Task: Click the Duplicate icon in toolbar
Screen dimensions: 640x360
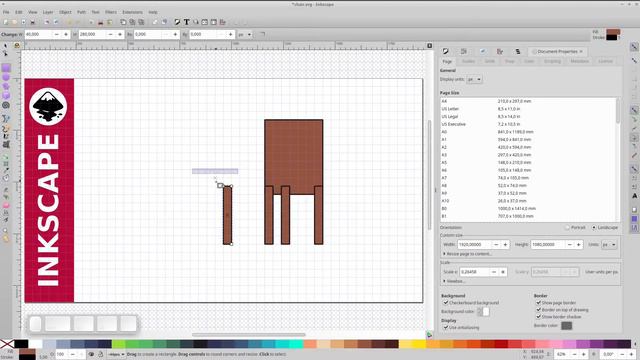Action: (x=123, y=22)
